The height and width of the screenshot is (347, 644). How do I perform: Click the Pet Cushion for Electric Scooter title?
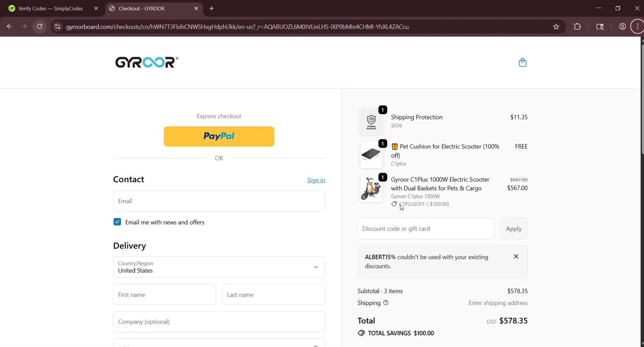coord(445,151)
